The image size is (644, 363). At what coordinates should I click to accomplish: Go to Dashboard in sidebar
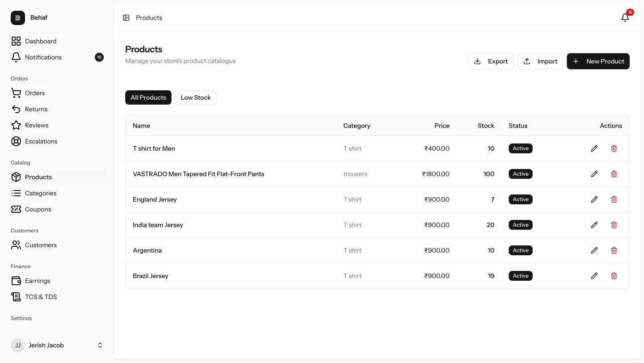(57, 41)
